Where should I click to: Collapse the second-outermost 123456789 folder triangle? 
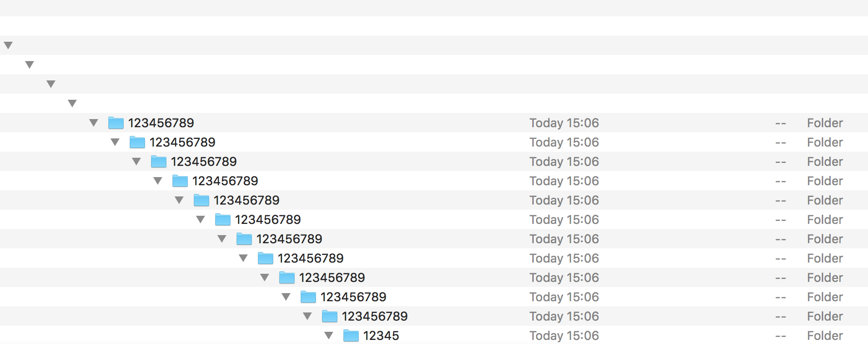tap(115, 142)
